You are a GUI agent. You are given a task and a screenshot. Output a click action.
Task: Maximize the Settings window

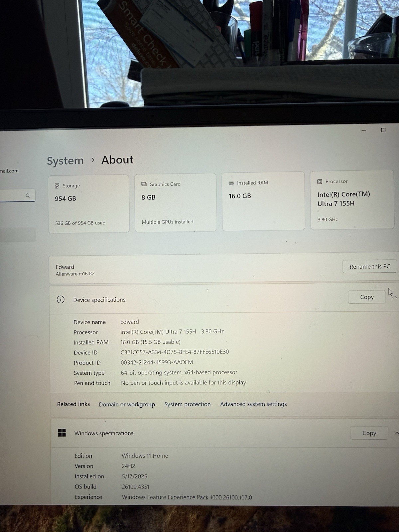tap(383, 130)
